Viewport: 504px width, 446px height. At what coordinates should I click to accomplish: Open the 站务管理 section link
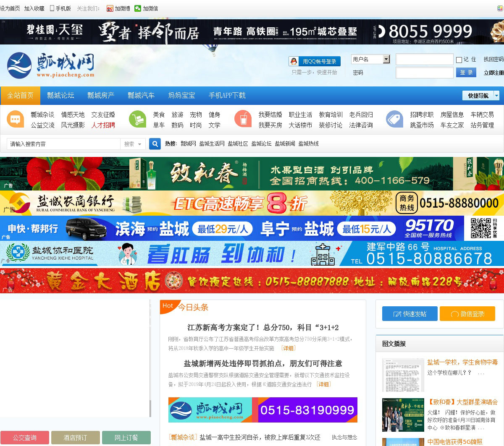click(482, 125)
